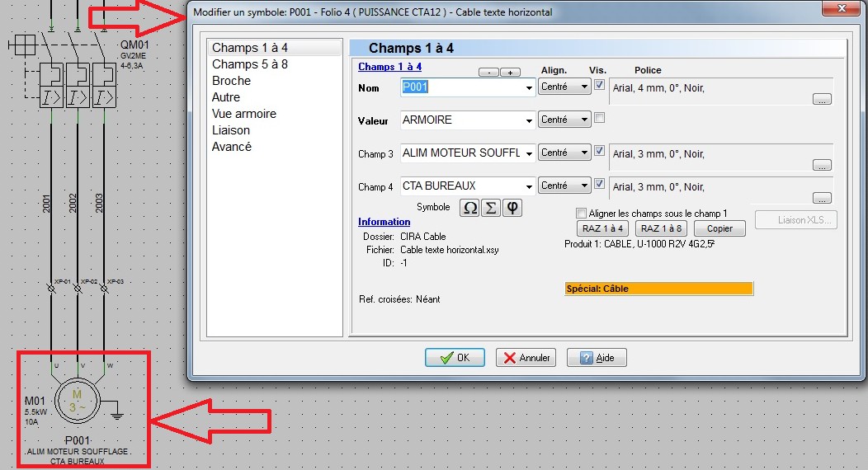This screenshot has height=470, width=868.
Task: Insert the Omega symbol
Action: click(469, 208)
